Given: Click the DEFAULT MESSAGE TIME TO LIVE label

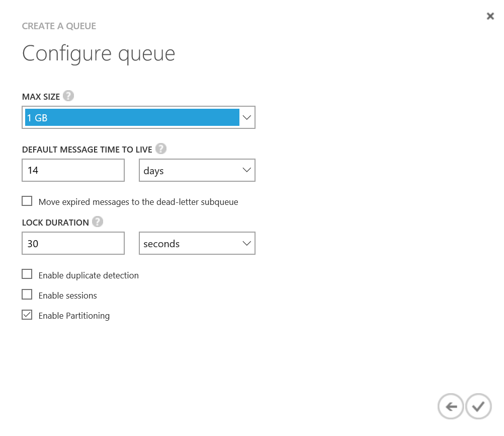Looking at the screenshot, I should pos(87,150).
